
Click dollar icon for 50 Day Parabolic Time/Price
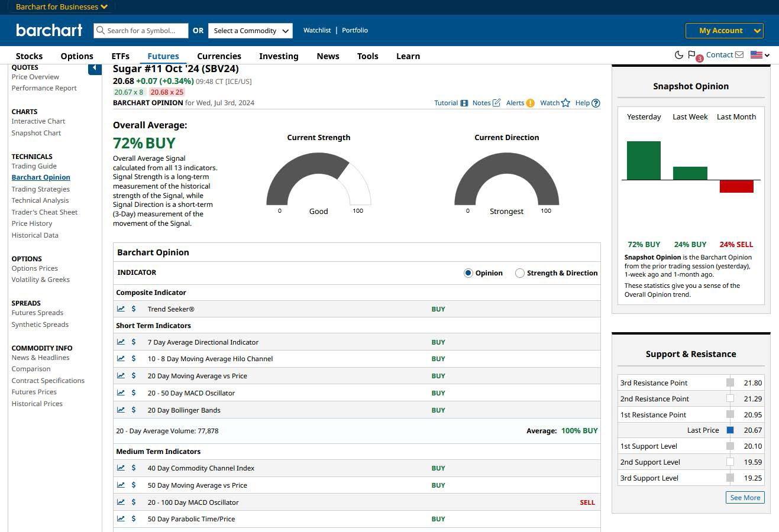tap(134, 518)
